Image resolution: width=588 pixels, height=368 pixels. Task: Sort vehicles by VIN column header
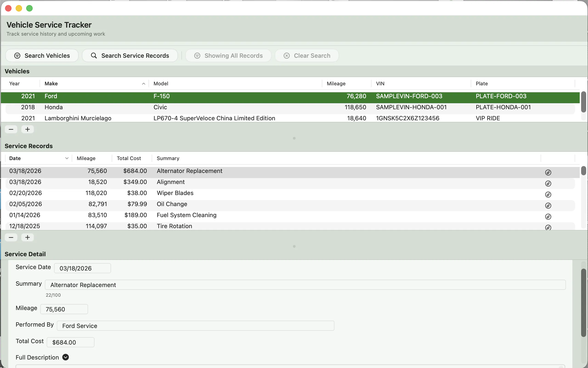(421, 83)
